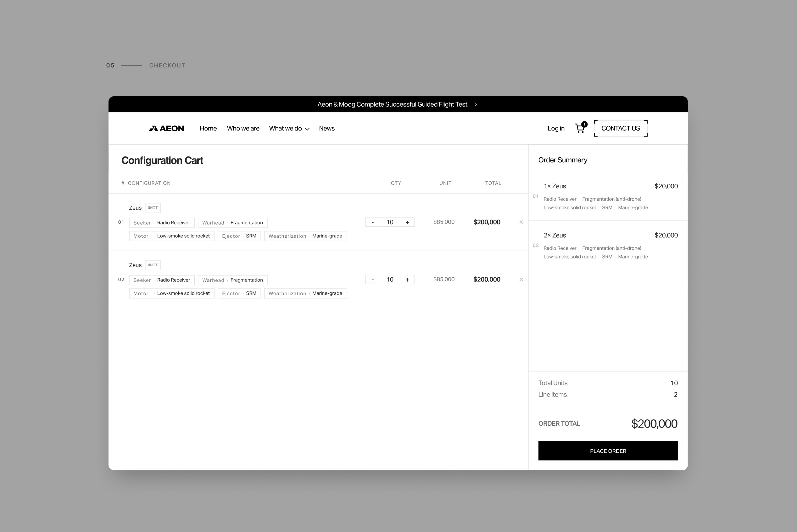
Task: Open the Who we are page
Action: pyautogui.click(x=243, y=128)
